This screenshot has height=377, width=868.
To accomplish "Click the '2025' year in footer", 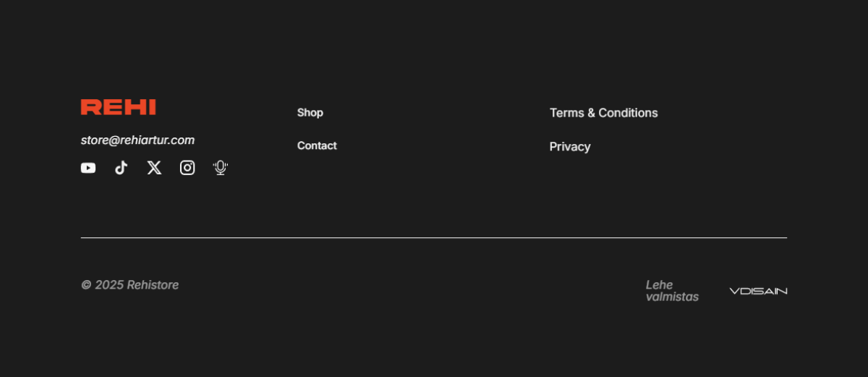I will click(x=109, y=285).
